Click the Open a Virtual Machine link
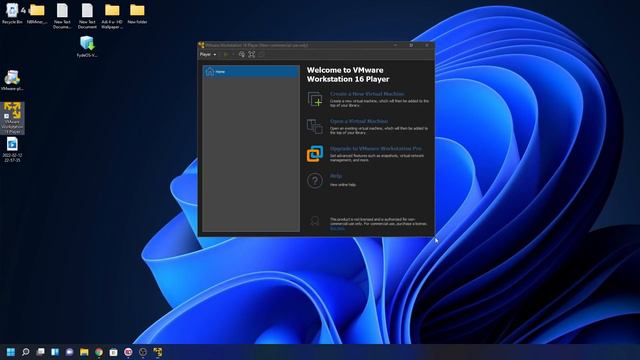 359,121
